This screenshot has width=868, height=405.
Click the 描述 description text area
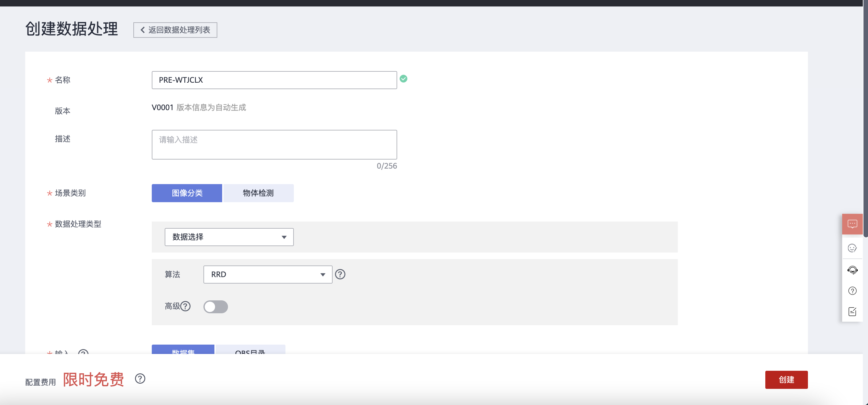(274, 145)
